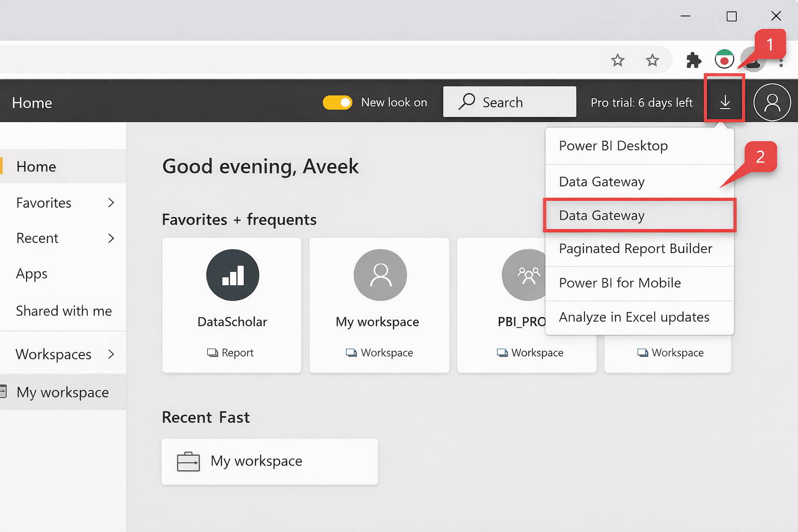Open the user account profile icon
This screenshot has height=532, width=798.
[x=772, y=102]
